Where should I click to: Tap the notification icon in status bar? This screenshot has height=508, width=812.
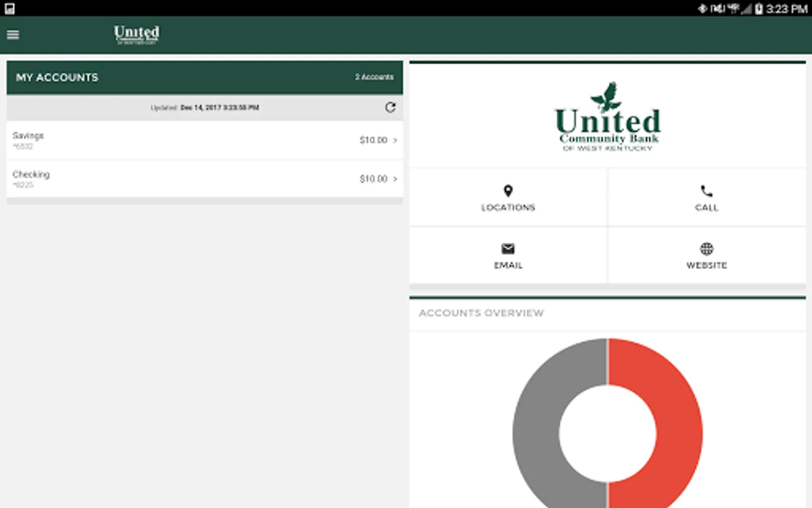pos(10,8)
